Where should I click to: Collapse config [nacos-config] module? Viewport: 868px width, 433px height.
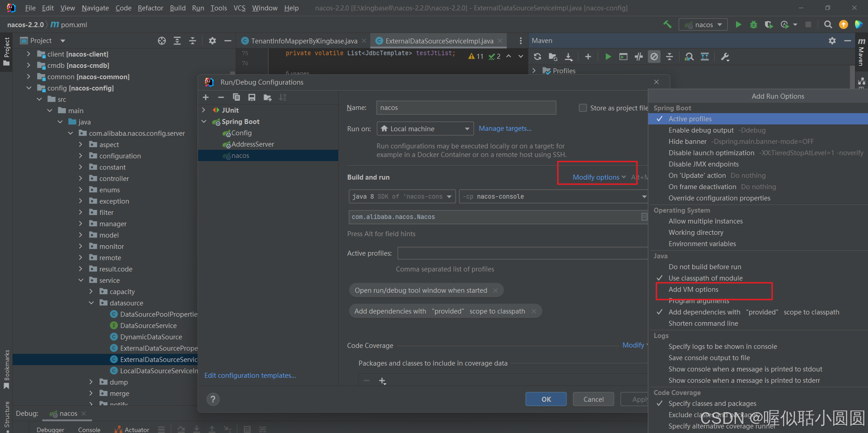29,88
